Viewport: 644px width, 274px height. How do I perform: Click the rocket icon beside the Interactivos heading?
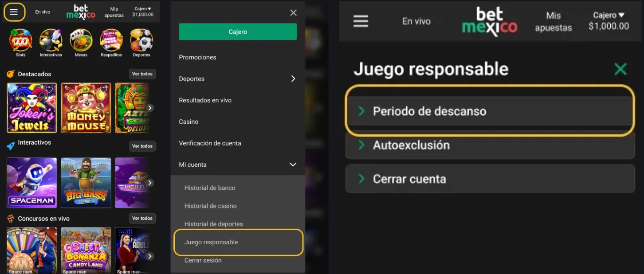pos(11,145)
